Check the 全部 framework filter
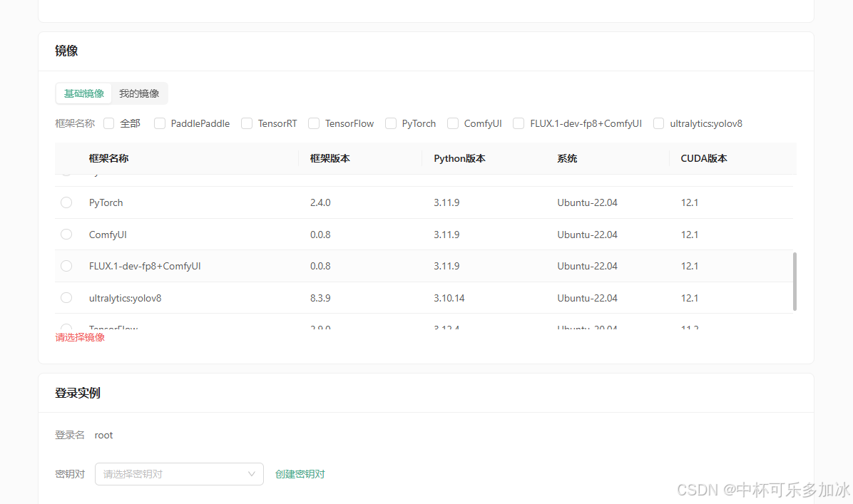Screen dimensions: 853x504 click(109, 123)
